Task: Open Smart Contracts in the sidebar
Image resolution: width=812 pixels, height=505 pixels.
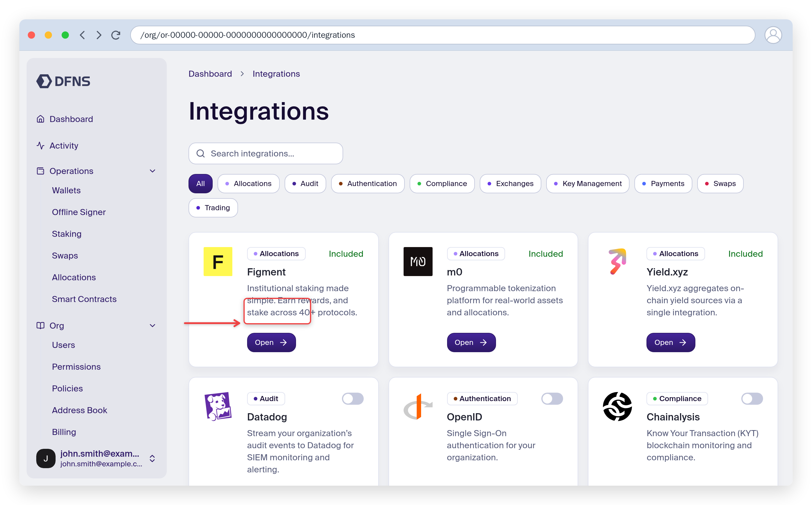Action: (x=84, y=299)
